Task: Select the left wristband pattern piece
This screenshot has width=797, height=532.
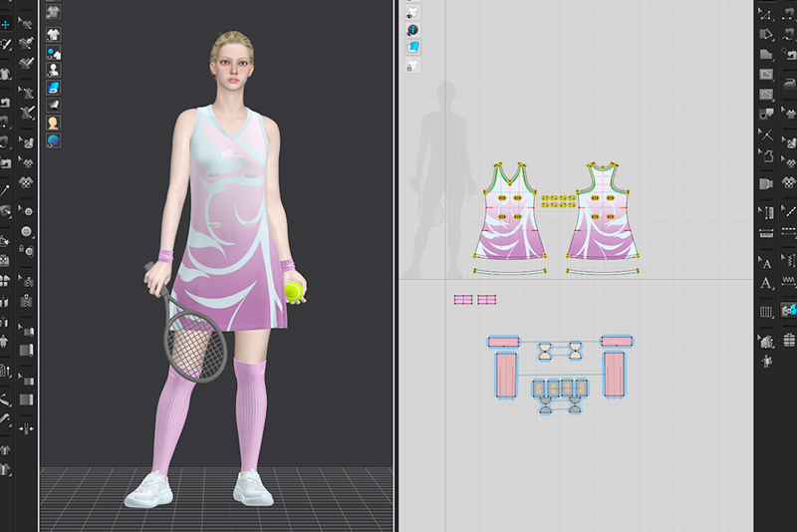Action: click(463, 300)
